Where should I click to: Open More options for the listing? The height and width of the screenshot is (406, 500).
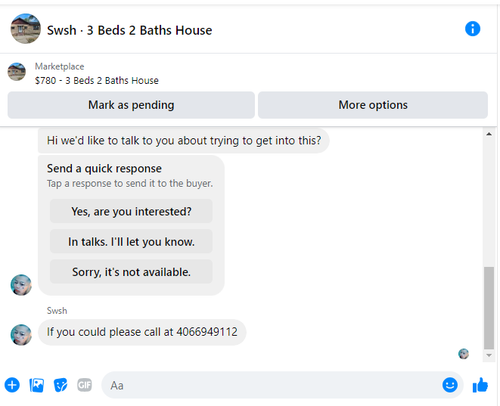click(373, 105)
